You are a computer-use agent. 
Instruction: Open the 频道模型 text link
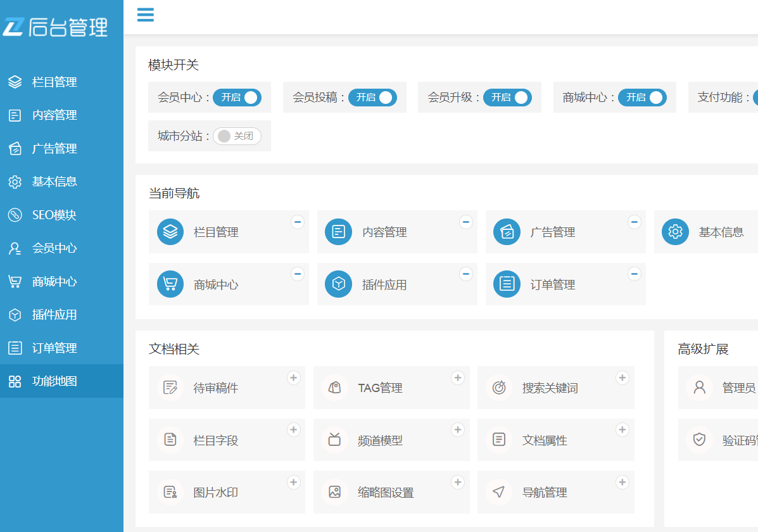pyautogui.click(x=380, y=440)
